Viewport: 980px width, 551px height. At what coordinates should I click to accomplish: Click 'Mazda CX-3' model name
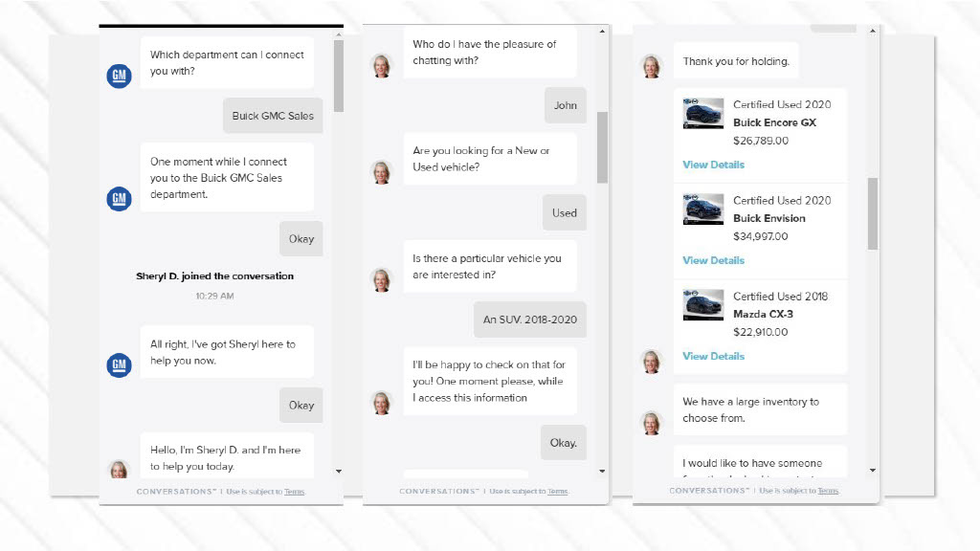(763, 314)
